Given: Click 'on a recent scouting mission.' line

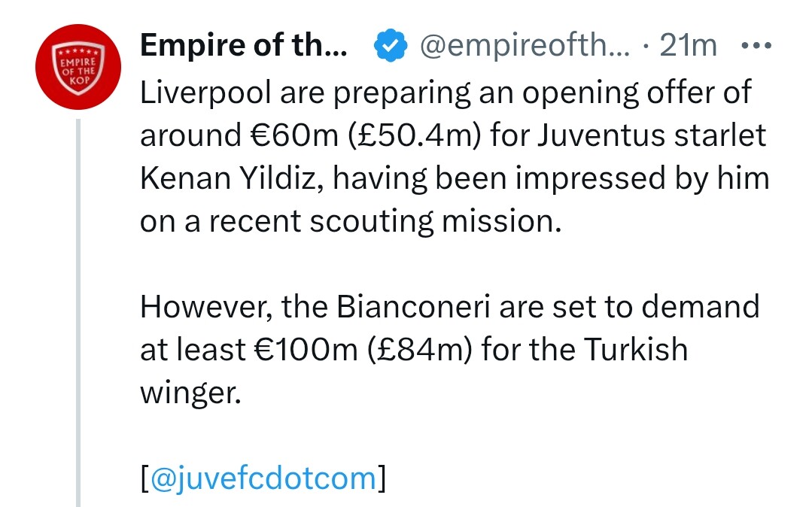Looking at the screenshot, I should (x=351, y=222).
